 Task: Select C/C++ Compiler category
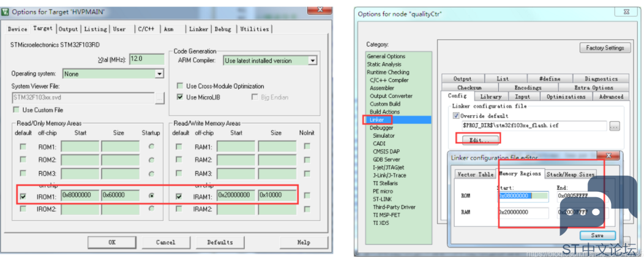pyautogui.click(x=389, y=80)
